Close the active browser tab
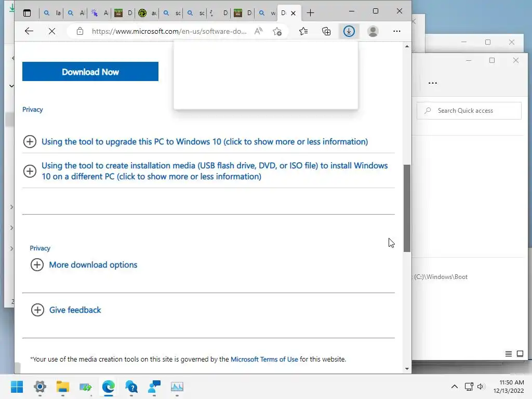The image size is (532, 399). [x=293, y=13]
